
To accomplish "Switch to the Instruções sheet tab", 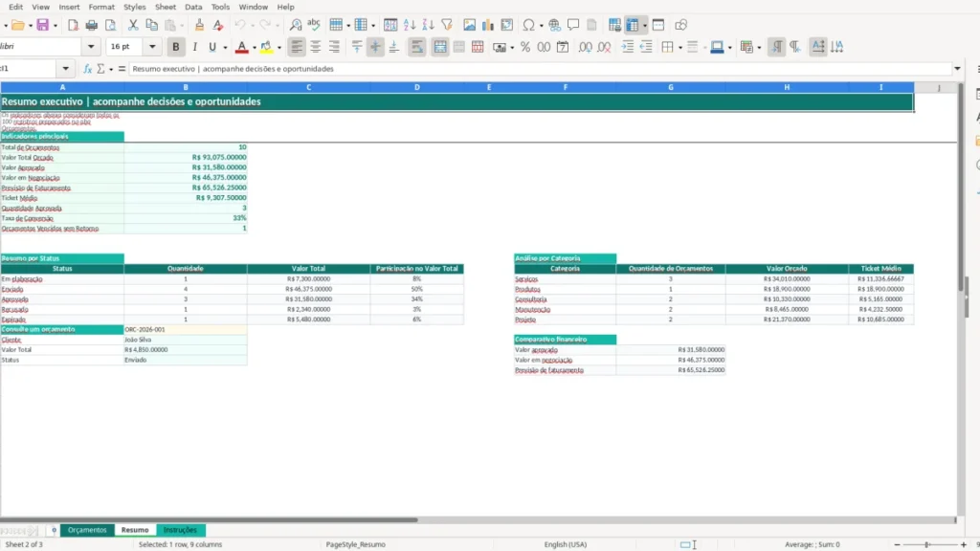I will pyautogui.click(x=180, y=530).
